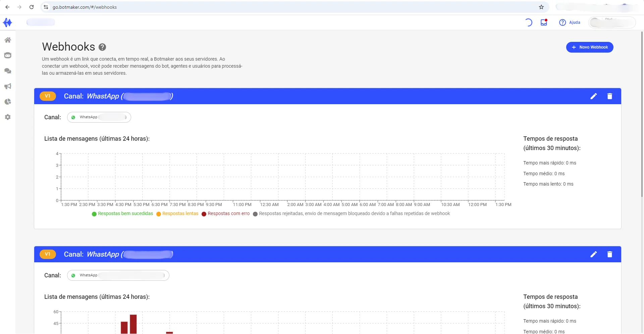This screenshot has height=334, width=644.
Task: Toggle Respostas bem sucedidas legend item
Action: tap(122, 214)
